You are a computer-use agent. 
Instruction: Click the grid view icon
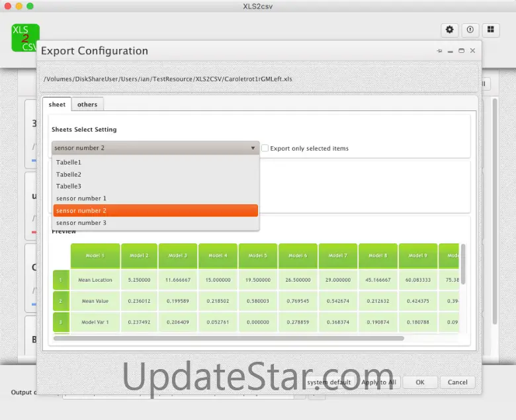pyautogui.click(x=491, y=30)
